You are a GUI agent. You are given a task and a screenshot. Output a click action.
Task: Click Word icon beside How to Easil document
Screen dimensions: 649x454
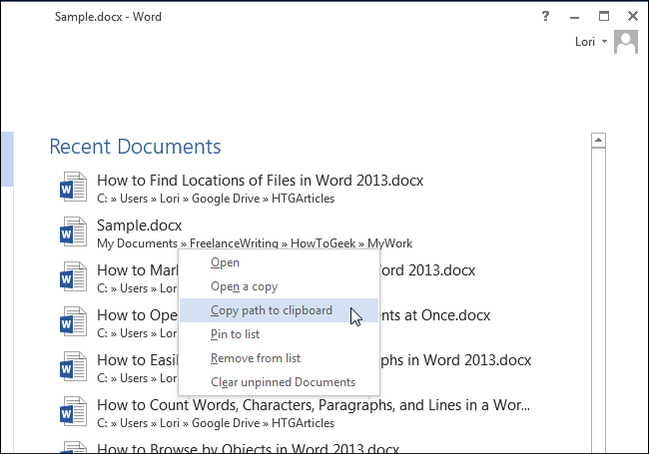pos(73,367)
